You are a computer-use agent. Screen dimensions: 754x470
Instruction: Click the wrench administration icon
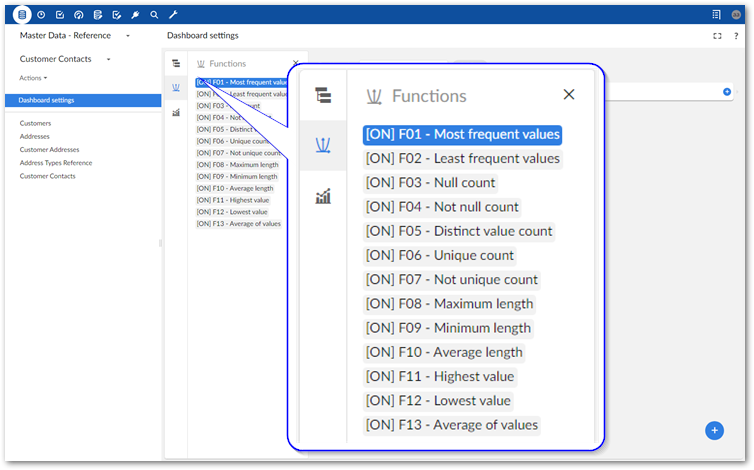click(173, 15)
